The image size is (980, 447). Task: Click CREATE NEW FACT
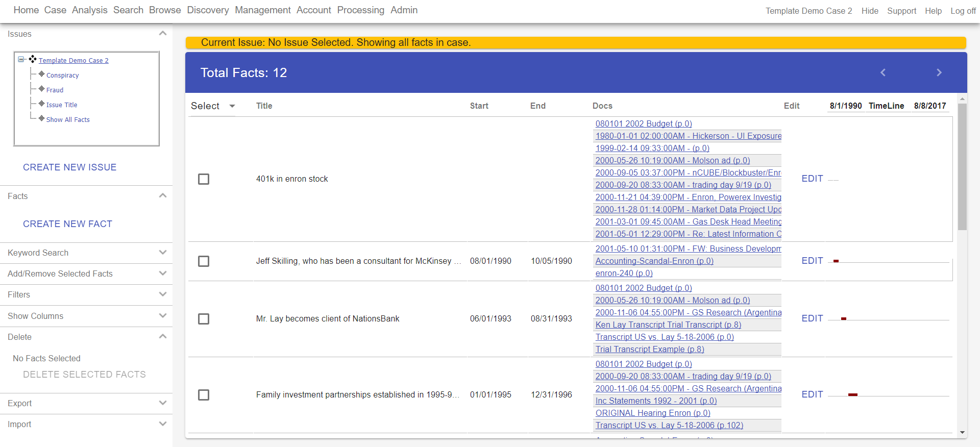67,224
